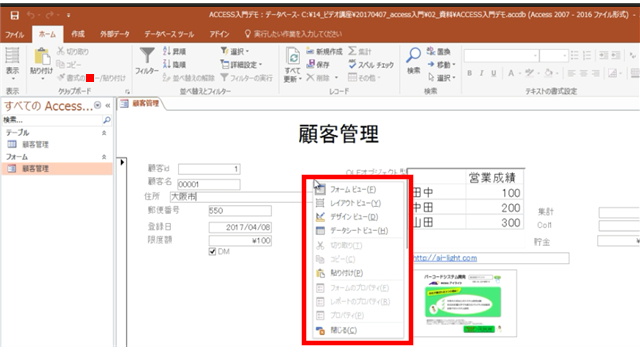The image size is (640, 360).
Task: Collapse the テーブル group in navigation pane
Action: point(104,133)
